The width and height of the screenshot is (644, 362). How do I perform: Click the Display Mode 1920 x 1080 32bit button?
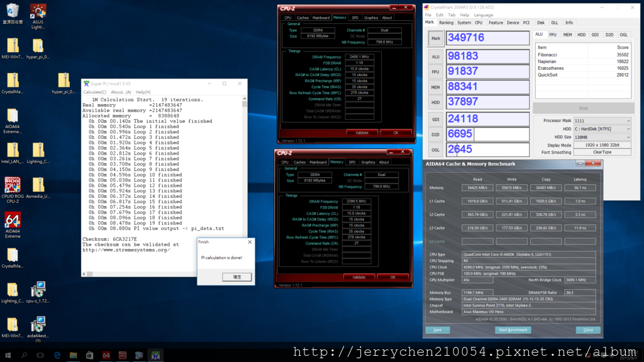click(x=602, y=145)
